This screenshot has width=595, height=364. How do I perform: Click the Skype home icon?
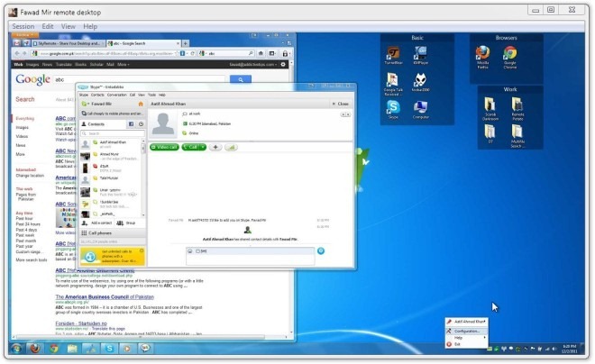(141, 104)
